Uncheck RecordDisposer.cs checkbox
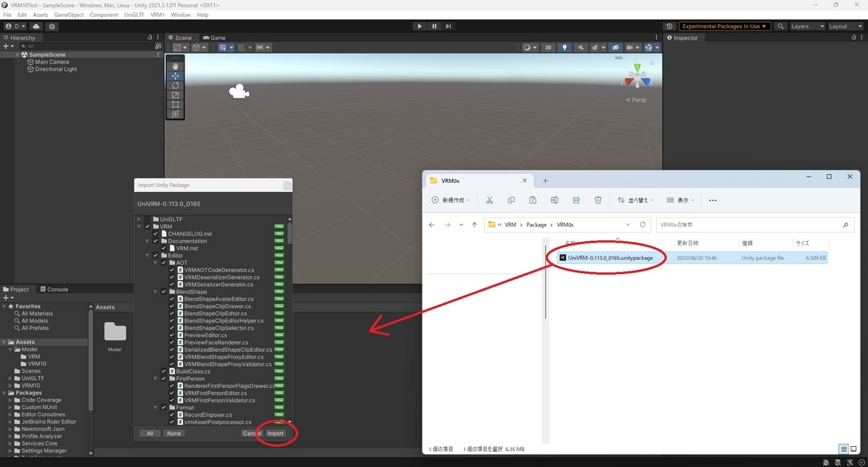The image size is (868, 467). pyautogui.click(x=171, y=415)
